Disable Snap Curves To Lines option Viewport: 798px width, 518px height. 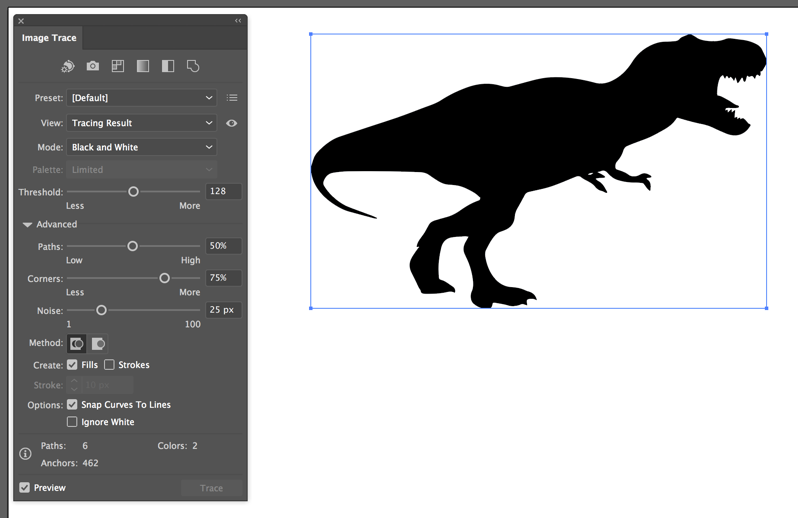72,405
